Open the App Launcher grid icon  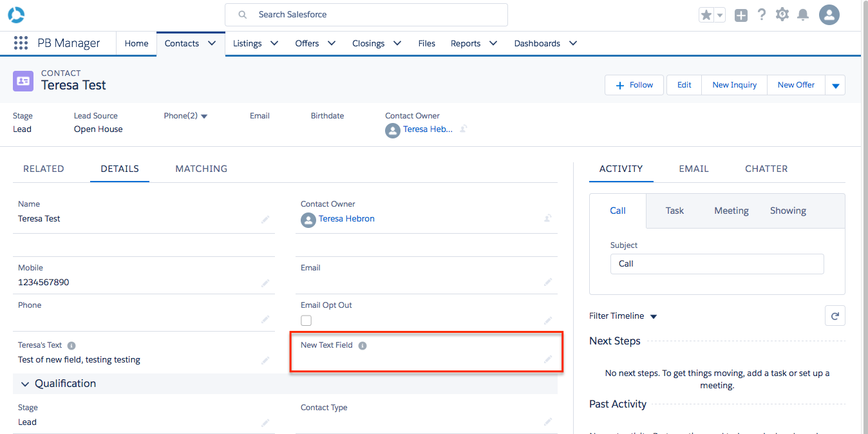[x=21, y=43]
